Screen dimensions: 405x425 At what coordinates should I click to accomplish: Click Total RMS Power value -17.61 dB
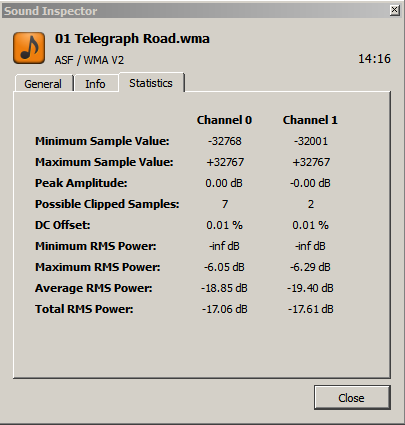(310, 309)
